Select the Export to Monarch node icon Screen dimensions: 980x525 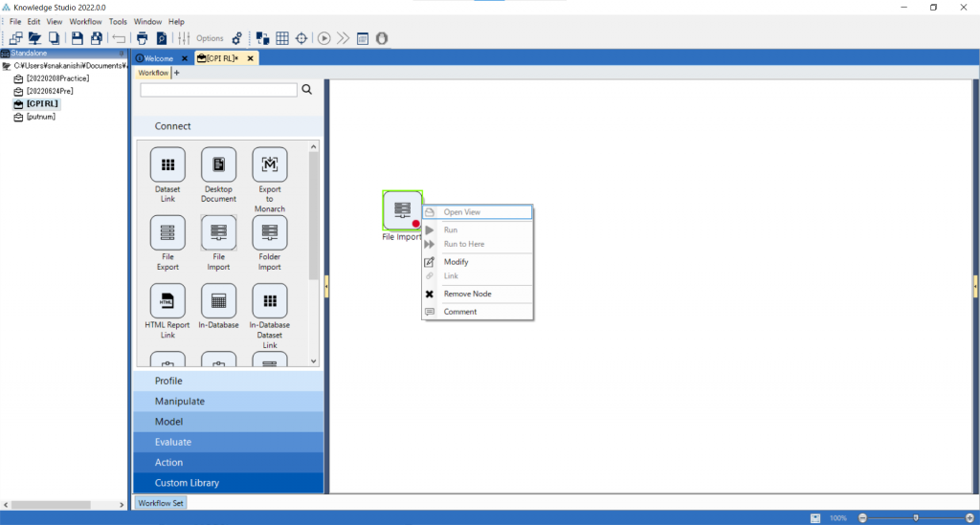[x=269, y=164]
